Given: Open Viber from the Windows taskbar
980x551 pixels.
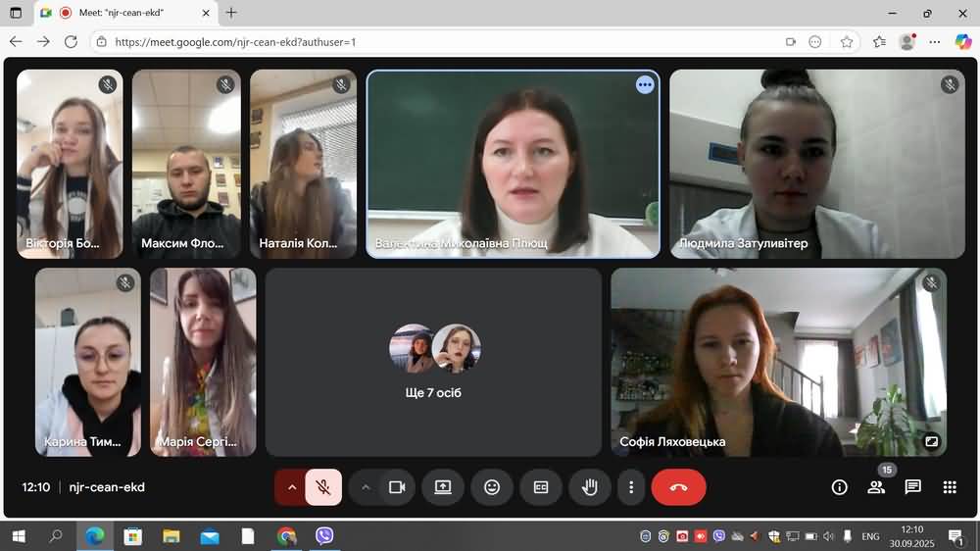Looking at the screenshot, I should (x=324, y=536).
